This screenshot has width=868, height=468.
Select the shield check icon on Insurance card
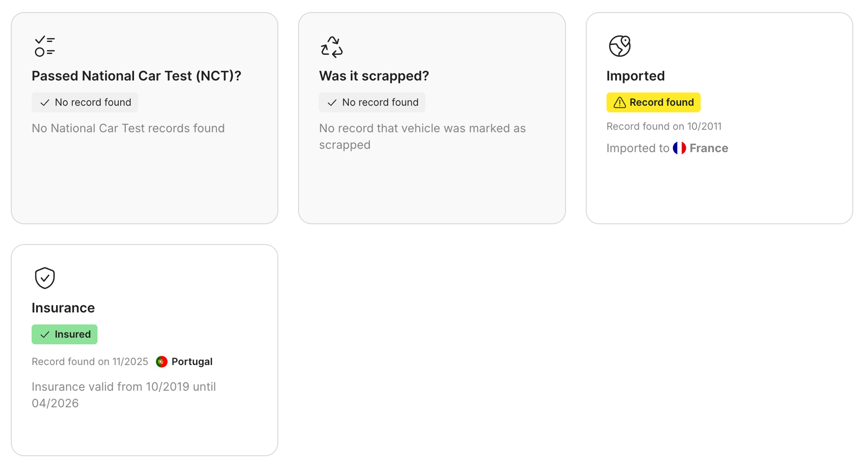click(x=44, y=277)
